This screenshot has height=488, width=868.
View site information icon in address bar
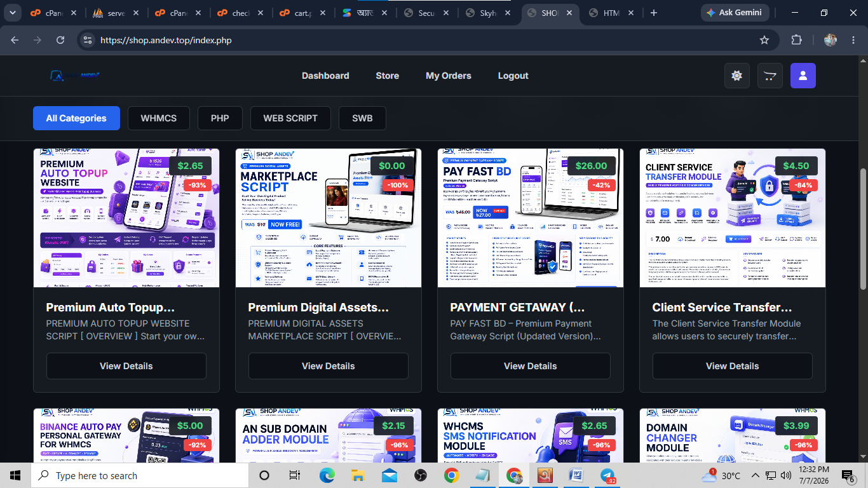click(x=88, y=40)
